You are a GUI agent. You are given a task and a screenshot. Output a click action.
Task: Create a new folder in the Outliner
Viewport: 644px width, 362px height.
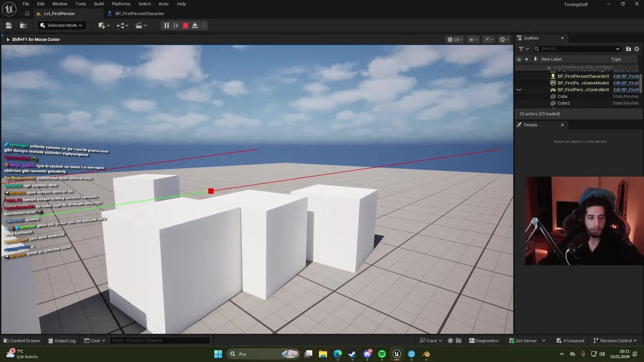[x=628, y=49]
